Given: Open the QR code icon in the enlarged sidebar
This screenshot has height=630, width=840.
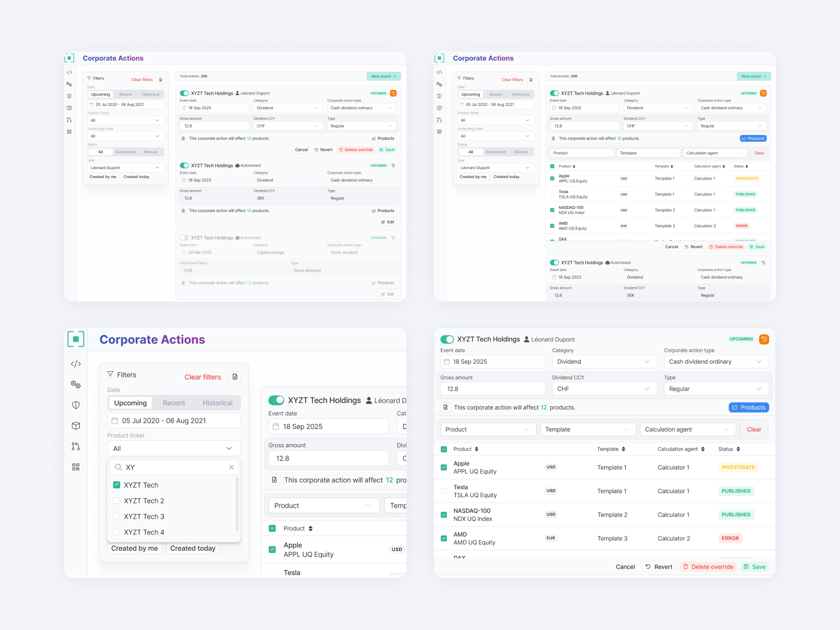Looking at the screenshot, I should tap(76, 467).
